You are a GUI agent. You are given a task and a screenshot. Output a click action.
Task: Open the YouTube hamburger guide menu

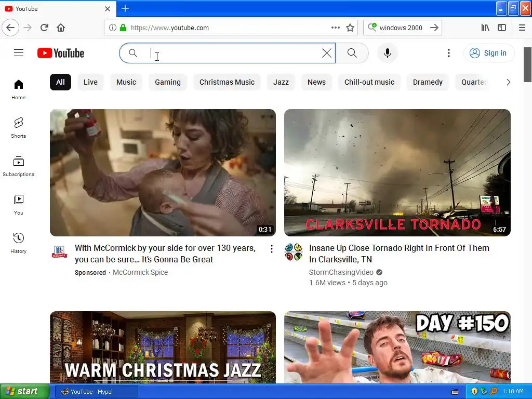19,53
